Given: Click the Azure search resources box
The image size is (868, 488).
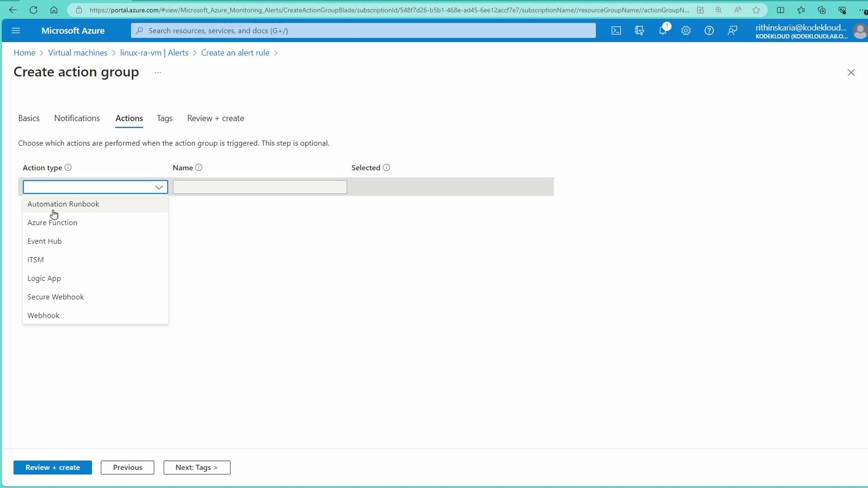Looking at the screenshot, I should pyautogui.click(x=363, y=31).
